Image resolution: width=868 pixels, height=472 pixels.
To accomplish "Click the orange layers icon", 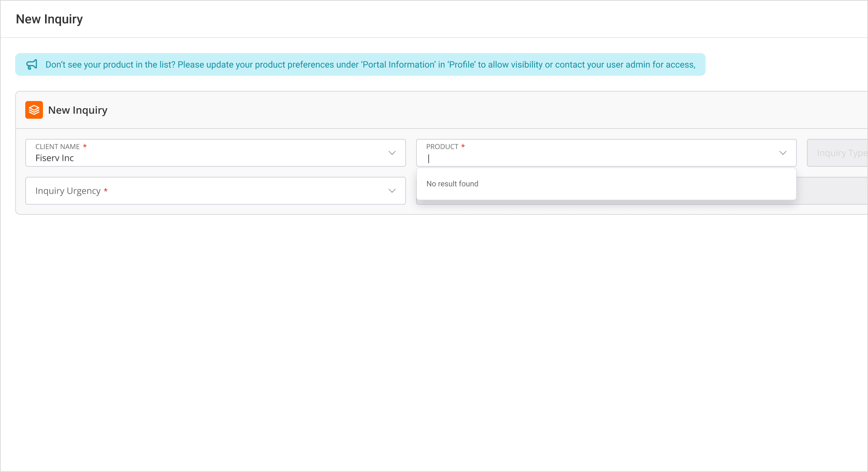I will coord(34,110).
